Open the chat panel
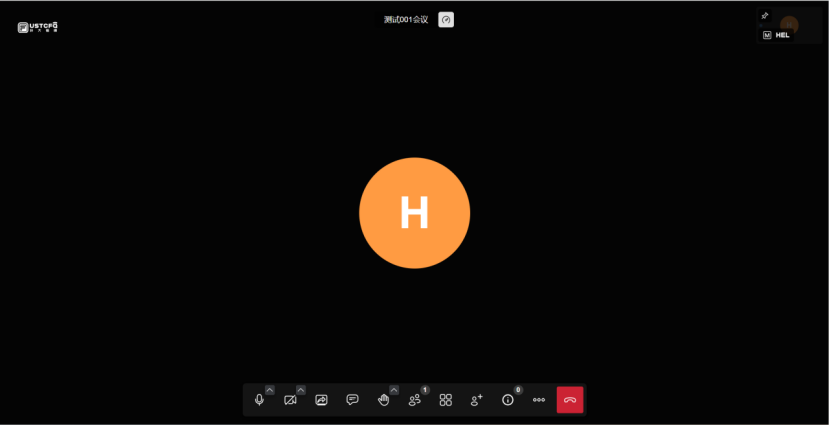The image size is (830, 426). (352, 400)
